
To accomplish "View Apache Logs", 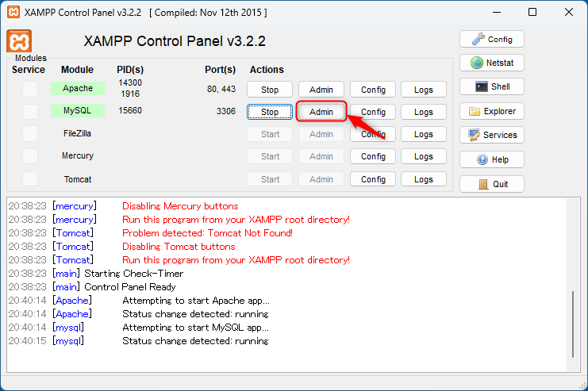I will click(x=424, y=90).
